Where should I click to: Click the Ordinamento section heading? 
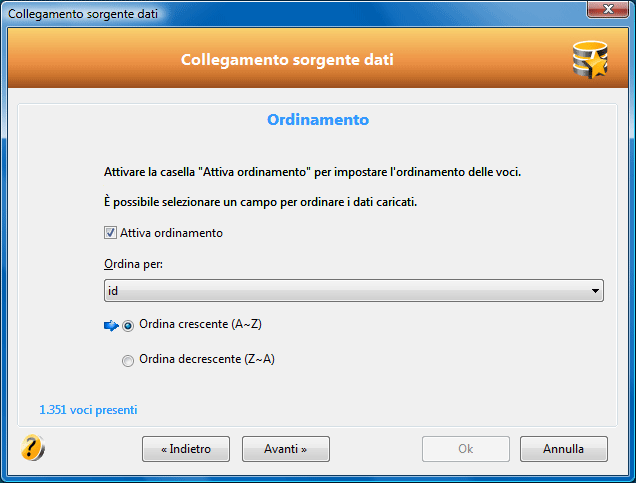coord(318,120)
